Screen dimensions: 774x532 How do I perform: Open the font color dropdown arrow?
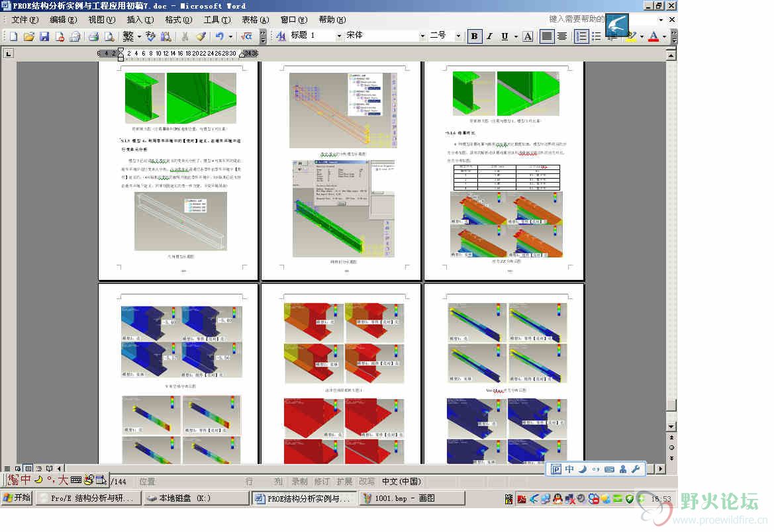(x=664, y=36)
